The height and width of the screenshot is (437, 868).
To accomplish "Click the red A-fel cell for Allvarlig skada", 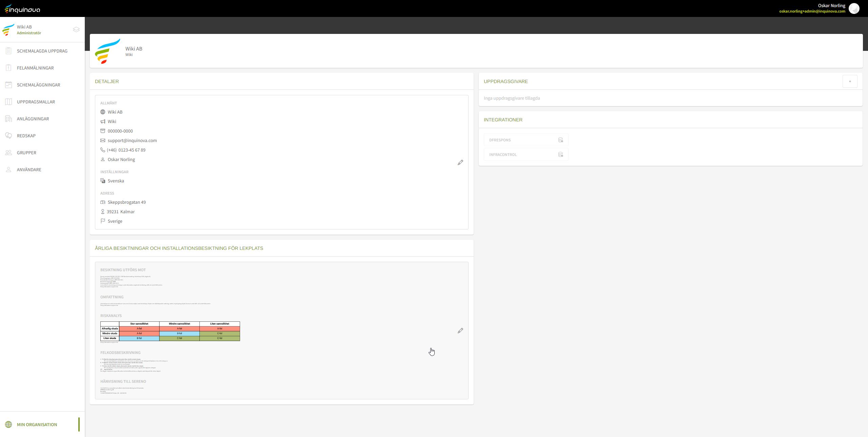I will 139,329.
